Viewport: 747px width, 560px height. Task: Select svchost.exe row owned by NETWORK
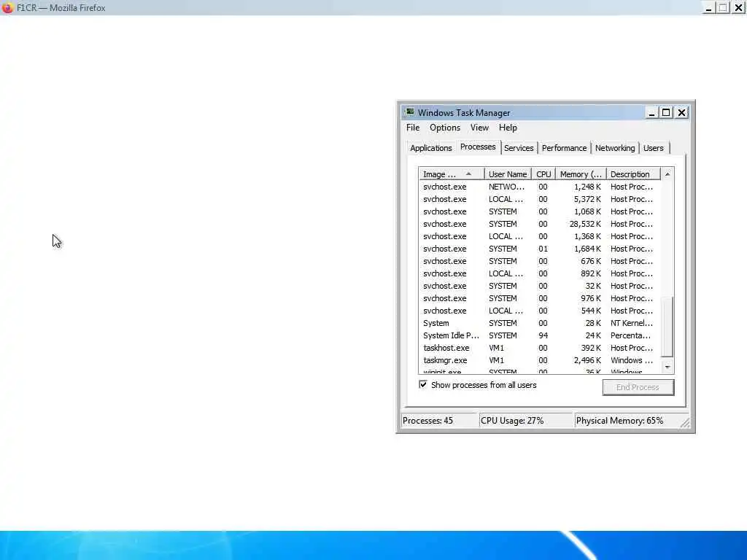point(540,187)
